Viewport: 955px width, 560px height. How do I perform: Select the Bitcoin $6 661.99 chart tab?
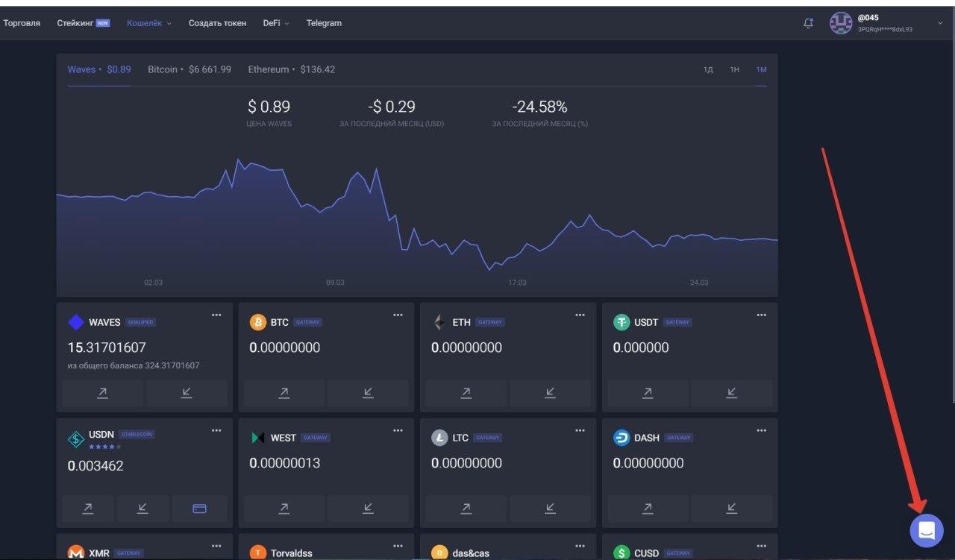(190, 69)
